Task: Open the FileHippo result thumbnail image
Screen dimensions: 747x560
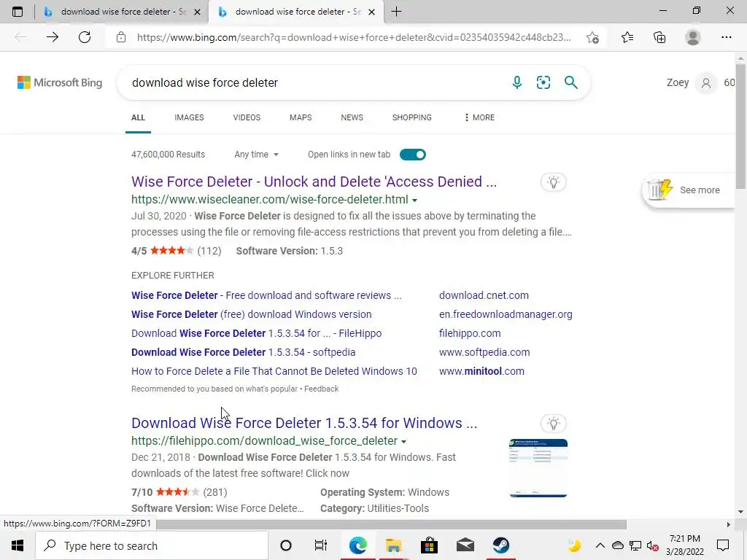Action: 538,468
